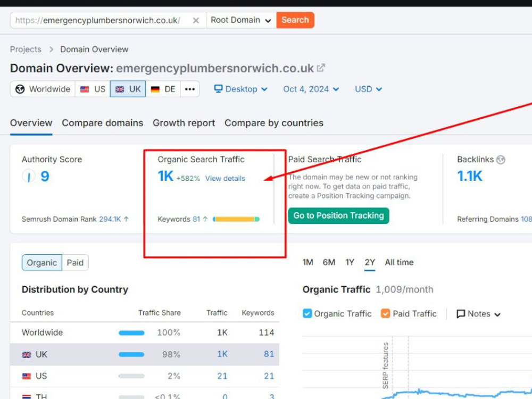The height and width of the screenshot is (399, 532).
Task: Open the Oct 4, 2024 date dropdown
Action: [x=311, y=89]
